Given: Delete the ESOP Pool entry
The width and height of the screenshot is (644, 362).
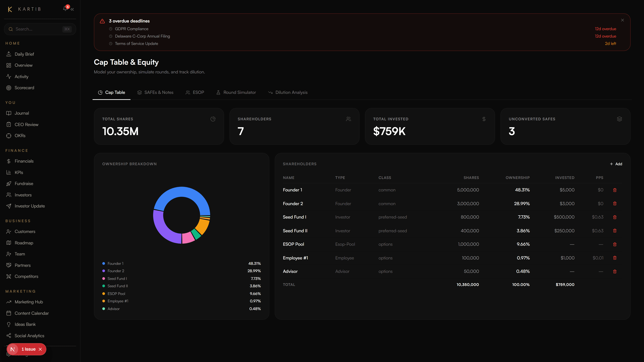Looking at the screenshot, I should 615,244.
